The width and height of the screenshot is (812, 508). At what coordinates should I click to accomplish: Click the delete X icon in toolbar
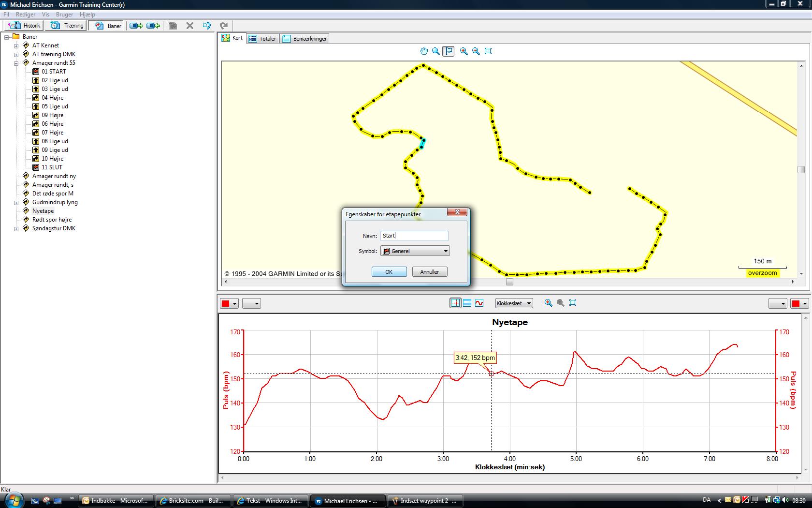(190, 26)
